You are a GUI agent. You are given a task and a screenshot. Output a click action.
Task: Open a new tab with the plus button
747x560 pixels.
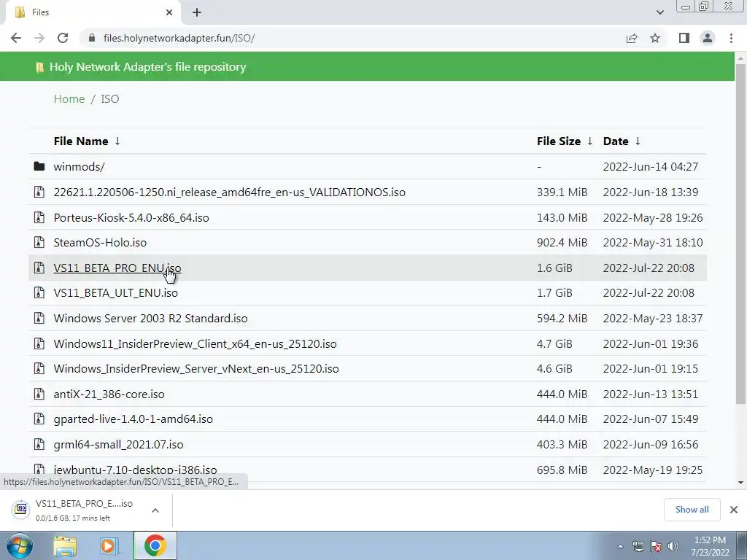(197, 12)
